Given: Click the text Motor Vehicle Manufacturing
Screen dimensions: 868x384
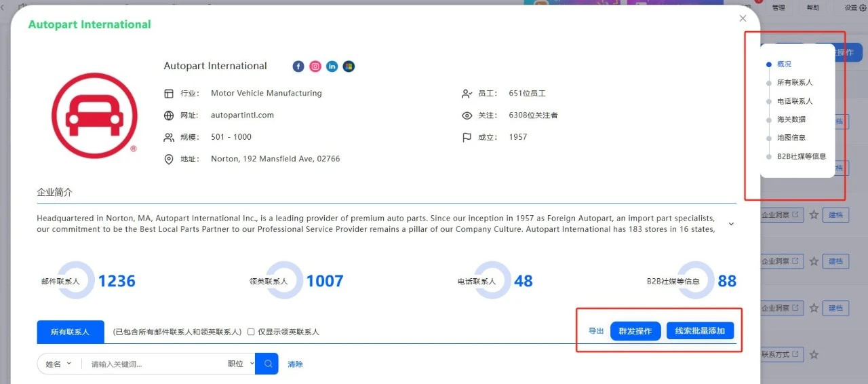Looking at the screenshot, I should [267, 94].
